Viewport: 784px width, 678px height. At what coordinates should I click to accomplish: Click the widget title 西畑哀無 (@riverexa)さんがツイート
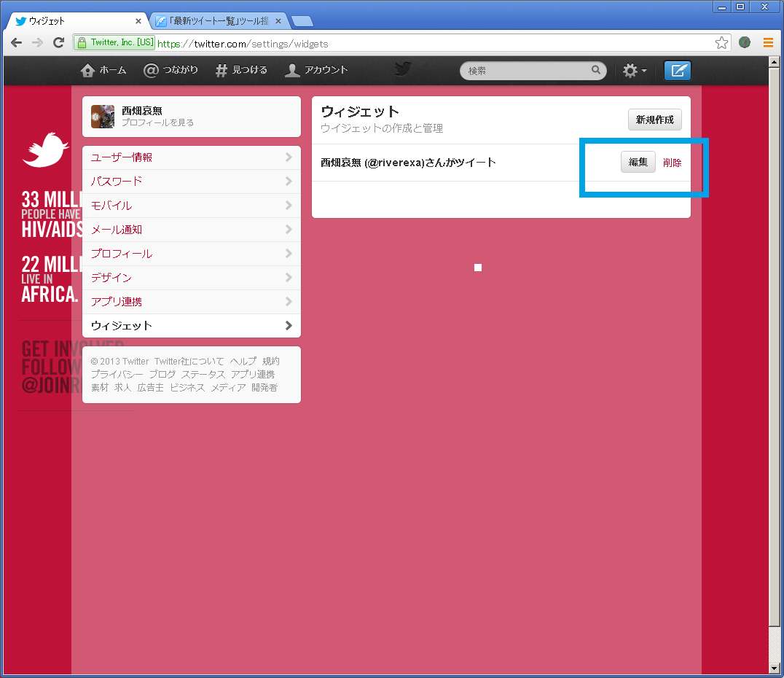[408, 162]
